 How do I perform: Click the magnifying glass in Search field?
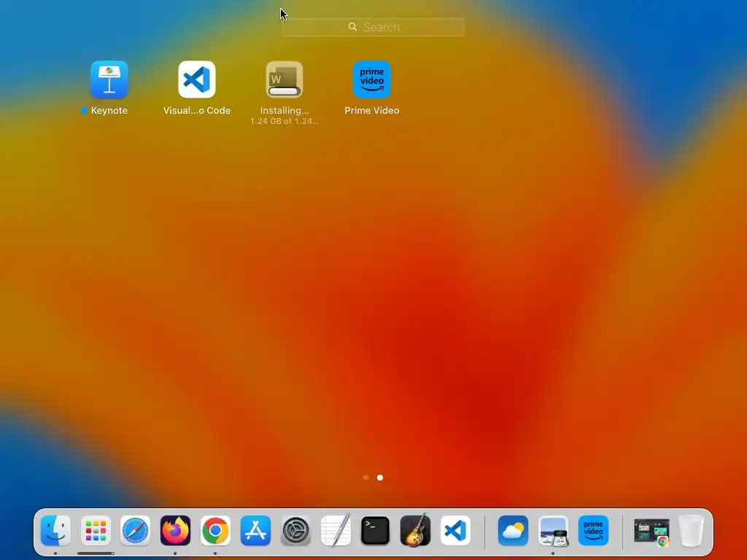(x=352, y=27)
